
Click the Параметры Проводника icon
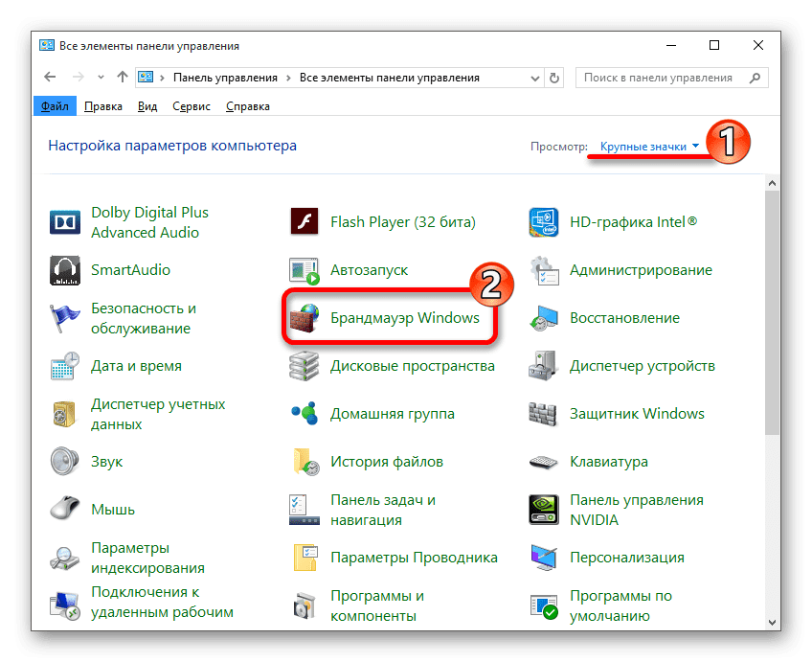pos(305,558)
